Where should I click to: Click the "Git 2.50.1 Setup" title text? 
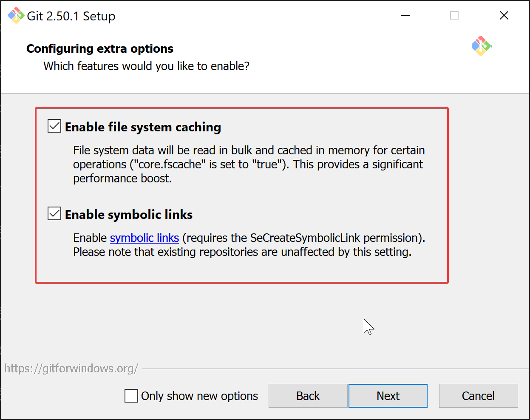coord(71,16)
